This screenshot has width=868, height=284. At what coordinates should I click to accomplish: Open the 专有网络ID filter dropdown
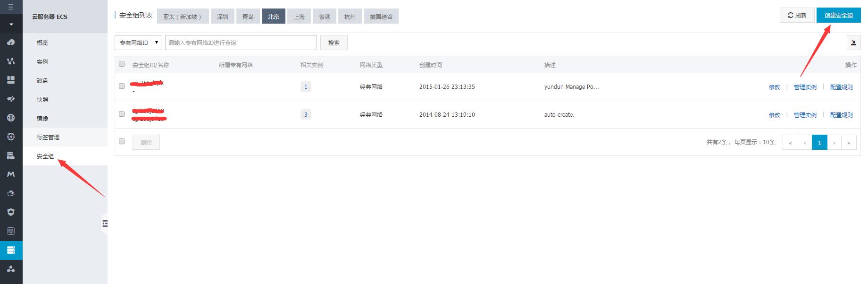coord(138,43)
